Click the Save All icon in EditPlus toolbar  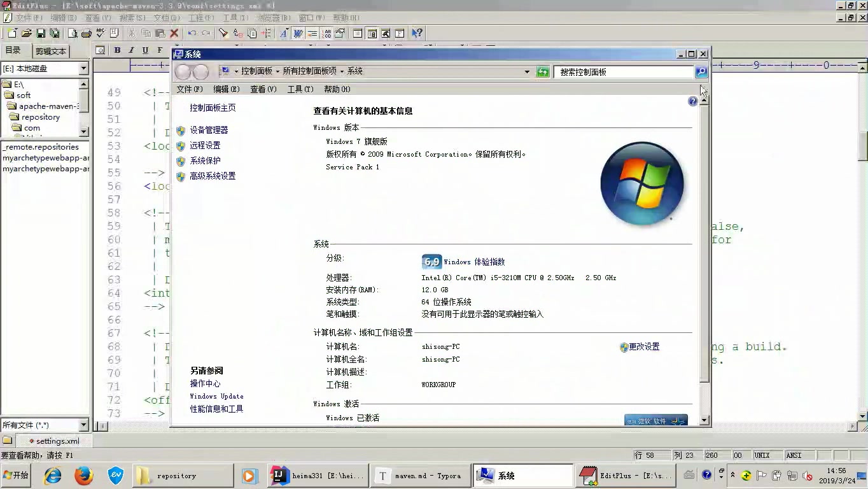[55, 33]
